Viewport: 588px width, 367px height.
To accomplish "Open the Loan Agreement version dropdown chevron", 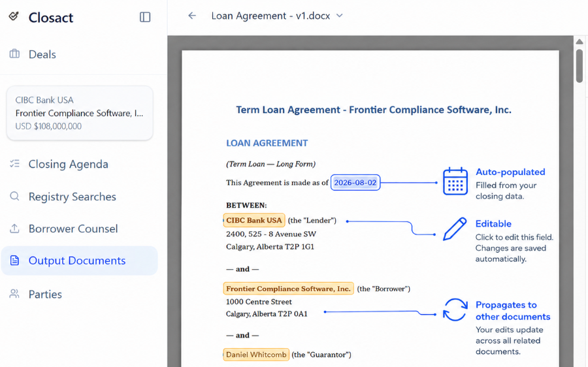I will point(339,16).
